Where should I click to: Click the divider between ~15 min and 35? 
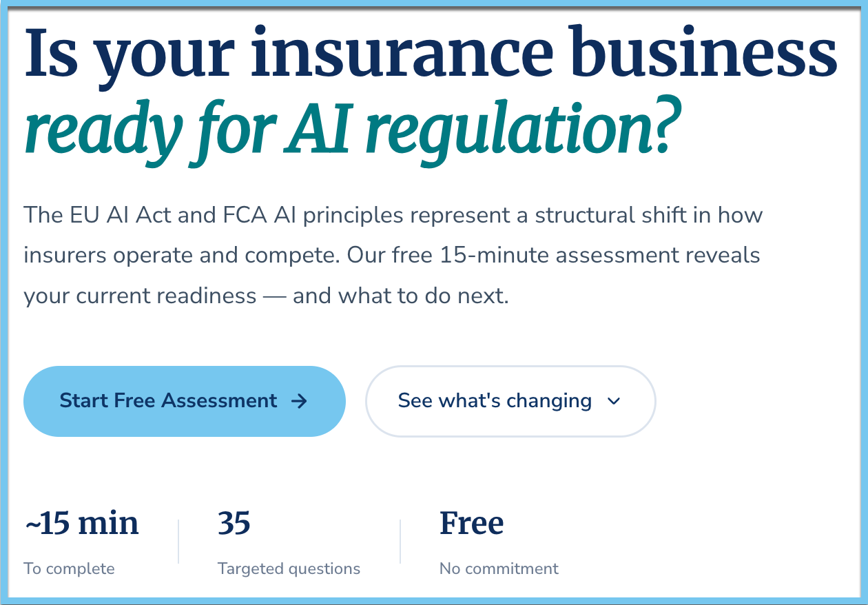[x=178, y=542]
